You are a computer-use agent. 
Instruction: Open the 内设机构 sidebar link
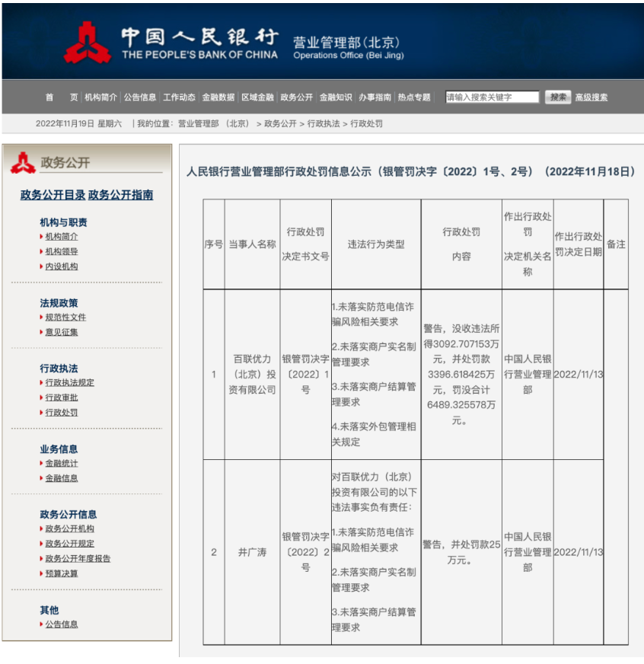[62, 266]
